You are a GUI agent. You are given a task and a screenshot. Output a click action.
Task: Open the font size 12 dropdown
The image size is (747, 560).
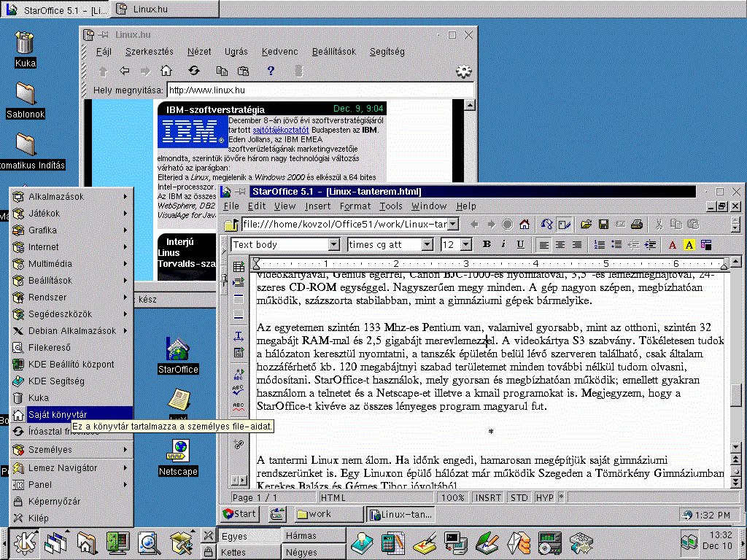[x=466, y=245]
